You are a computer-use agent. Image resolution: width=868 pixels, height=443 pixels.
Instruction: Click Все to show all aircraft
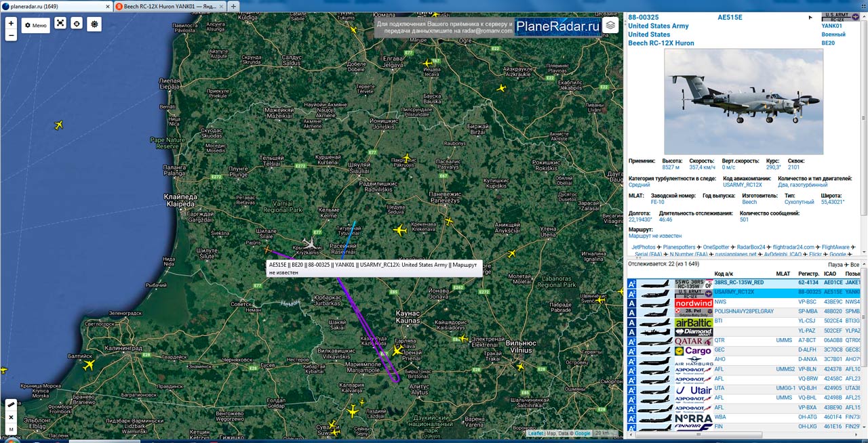tap(854, 264)
